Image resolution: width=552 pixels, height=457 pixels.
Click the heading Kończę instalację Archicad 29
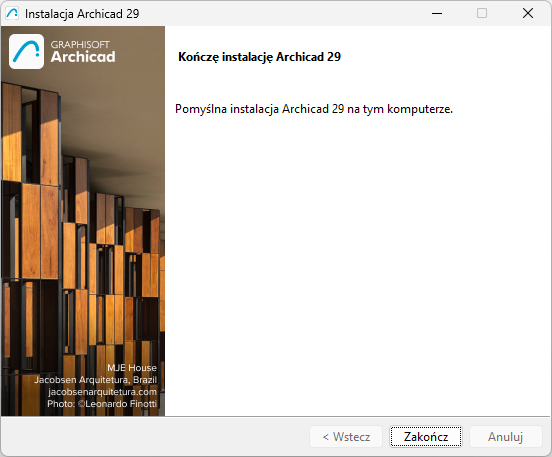click(259, 57)
